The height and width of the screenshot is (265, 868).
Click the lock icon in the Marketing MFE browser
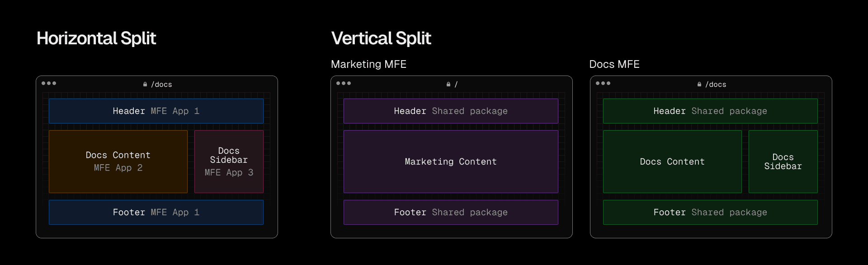(x=448, y=85)
